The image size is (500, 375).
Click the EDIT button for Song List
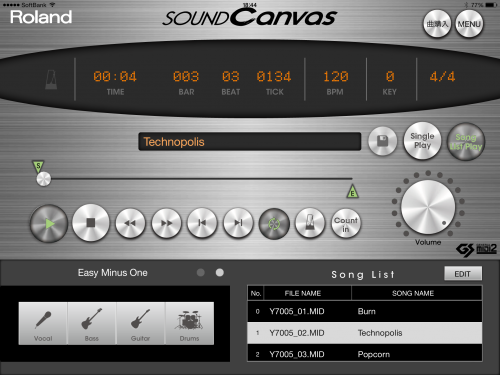tap(463, 274)
